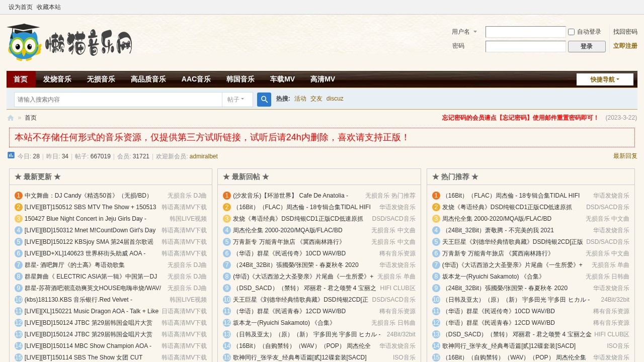The height and width of the screenshot is (362, 644).
Task: Click the orange number 1 badge under 最新回帖
Action: click(x=227, y=196)
